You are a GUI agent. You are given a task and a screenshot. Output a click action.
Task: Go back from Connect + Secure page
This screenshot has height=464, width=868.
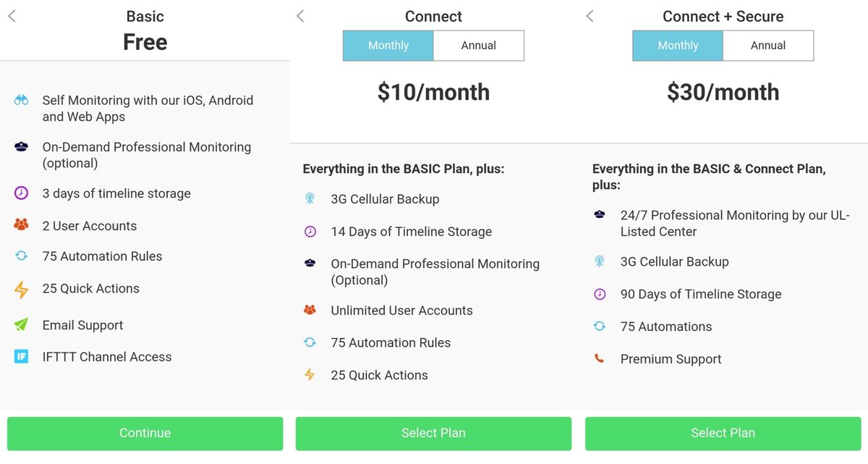point(591,15)
